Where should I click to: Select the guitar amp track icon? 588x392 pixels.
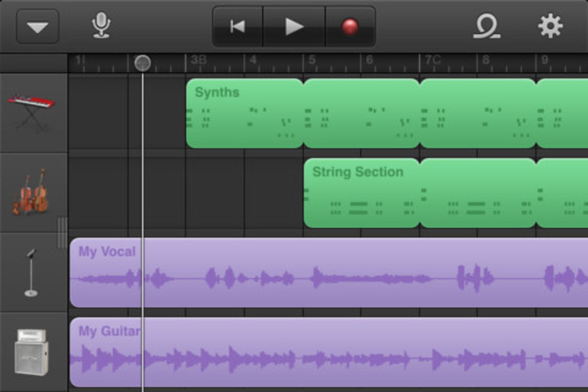pyautogui.click(x=31, y=352)
